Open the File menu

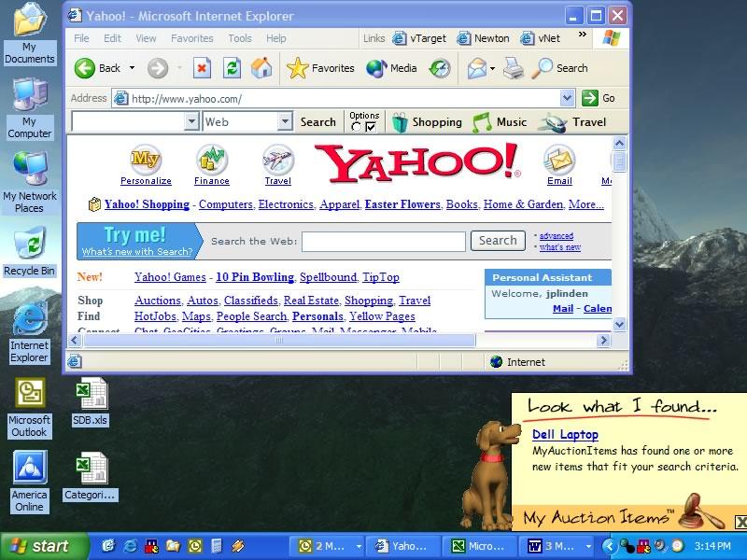81,38
